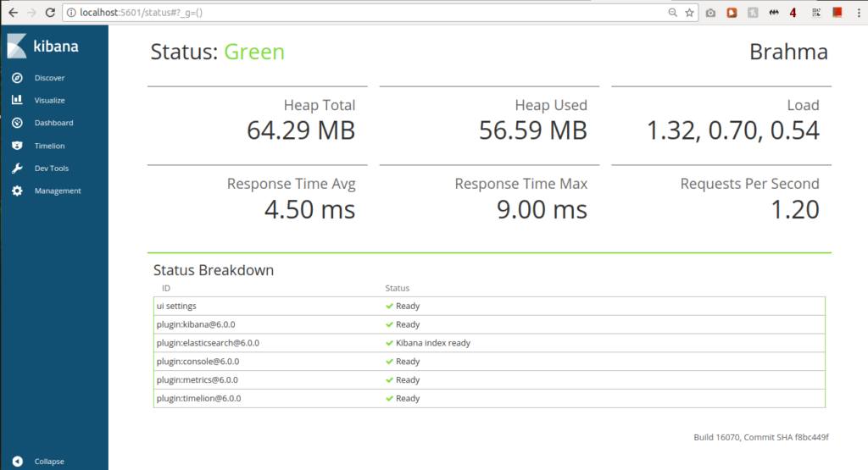Click the Brahma server name
The image size is (868, 470).
(x=788, y=52)
